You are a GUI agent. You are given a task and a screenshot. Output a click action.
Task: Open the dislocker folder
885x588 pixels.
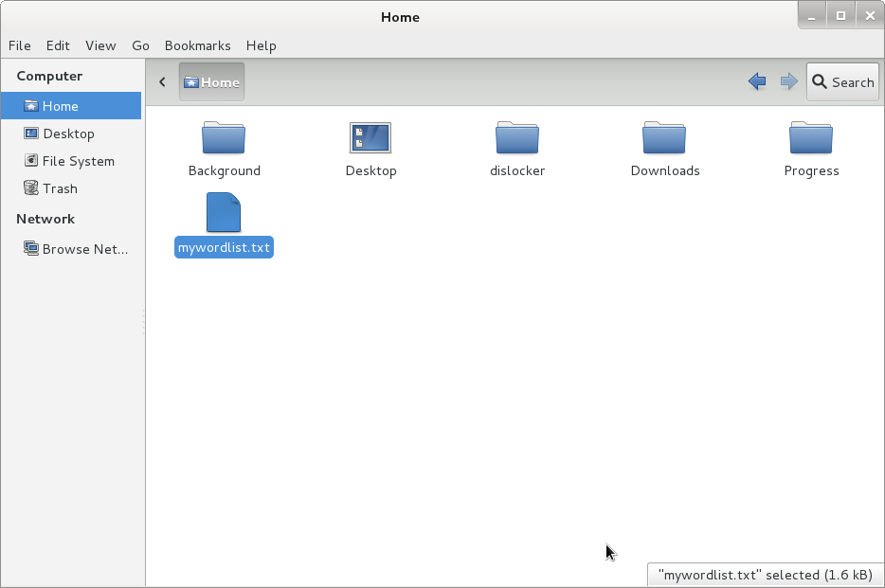[x=517, y=138]
